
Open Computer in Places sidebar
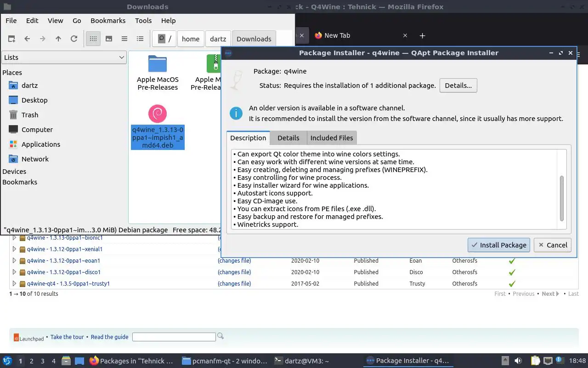[x=37, y=129]
